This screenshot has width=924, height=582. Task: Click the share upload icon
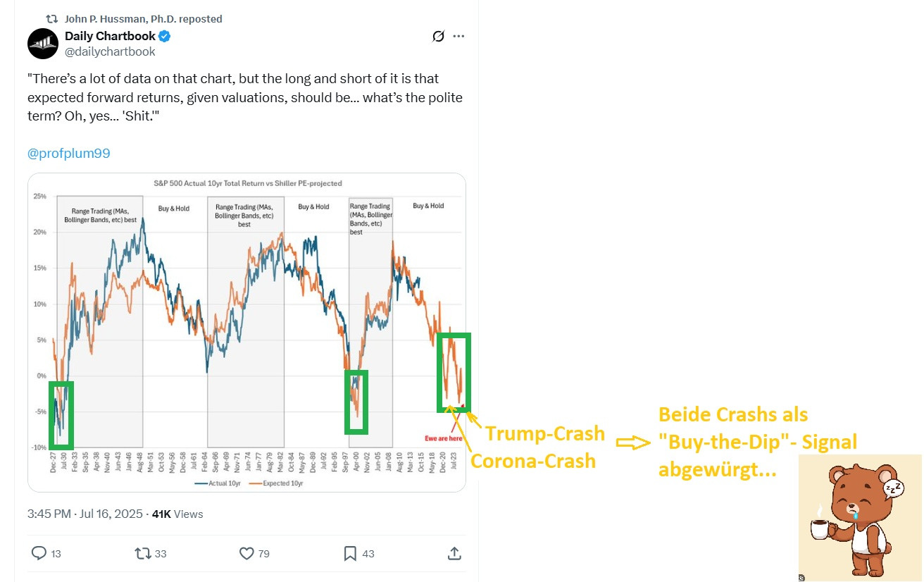(x=454, y=553)
